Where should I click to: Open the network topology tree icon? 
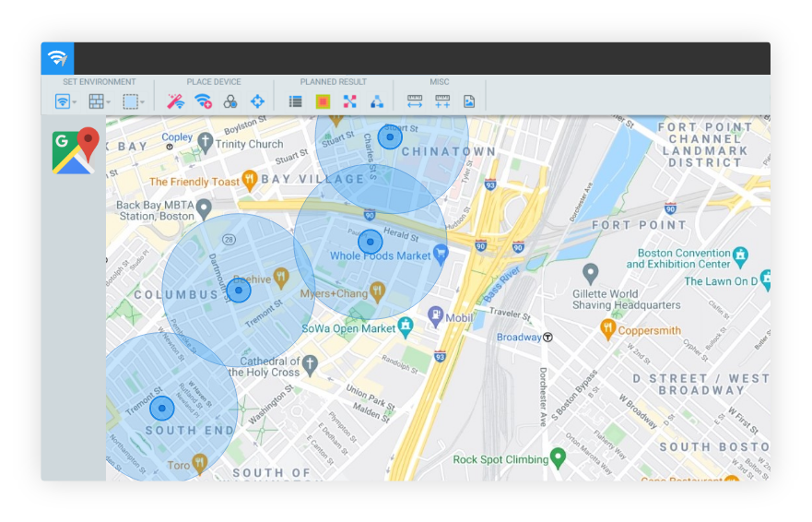(377, 101)
